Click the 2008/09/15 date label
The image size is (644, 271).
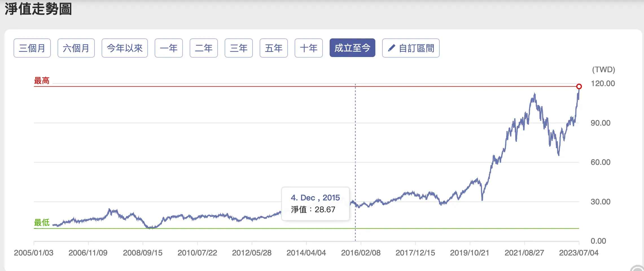click(143, 253)
